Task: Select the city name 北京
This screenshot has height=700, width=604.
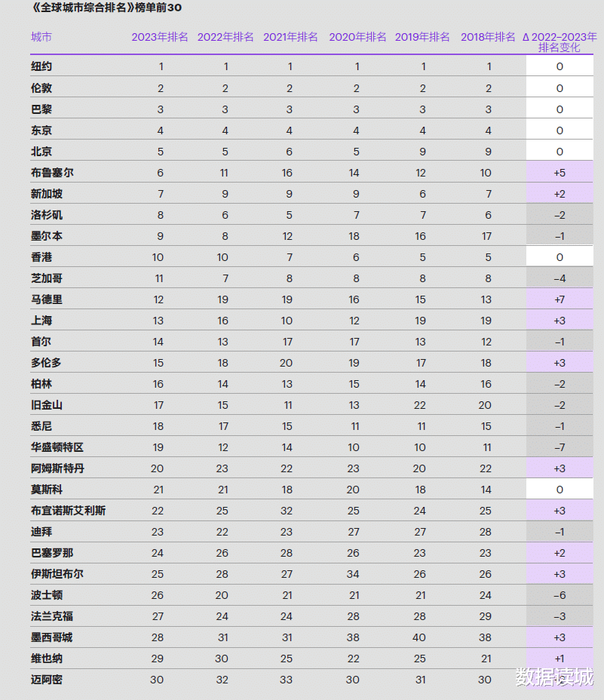Action: 41,152
